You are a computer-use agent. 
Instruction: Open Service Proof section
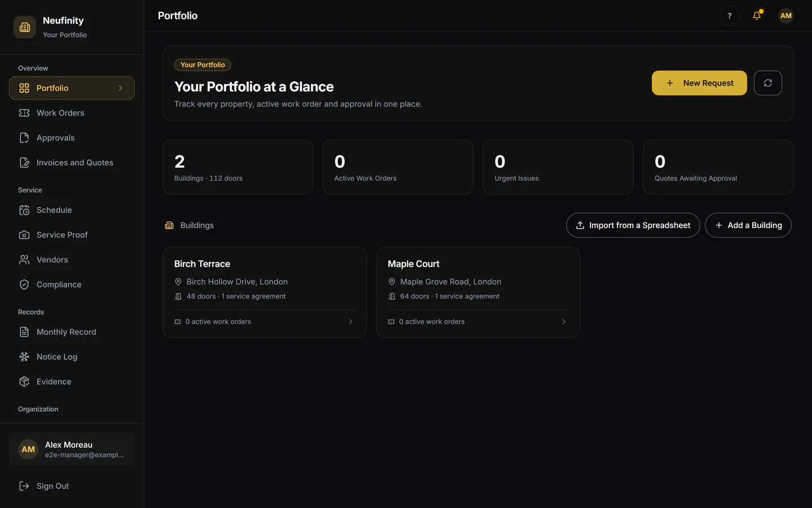click(72, 235)
